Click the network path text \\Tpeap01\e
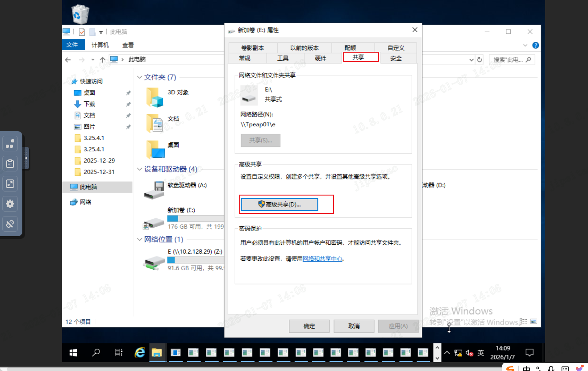This screenshot has width=588, height=371. point(258,125)
